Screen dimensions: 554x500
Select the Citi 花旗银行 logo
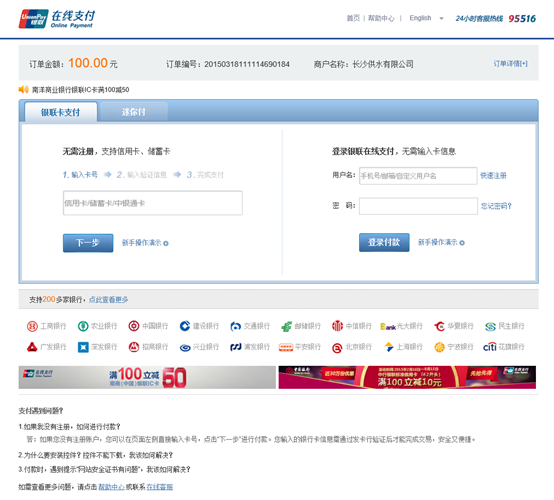[490, 347]
